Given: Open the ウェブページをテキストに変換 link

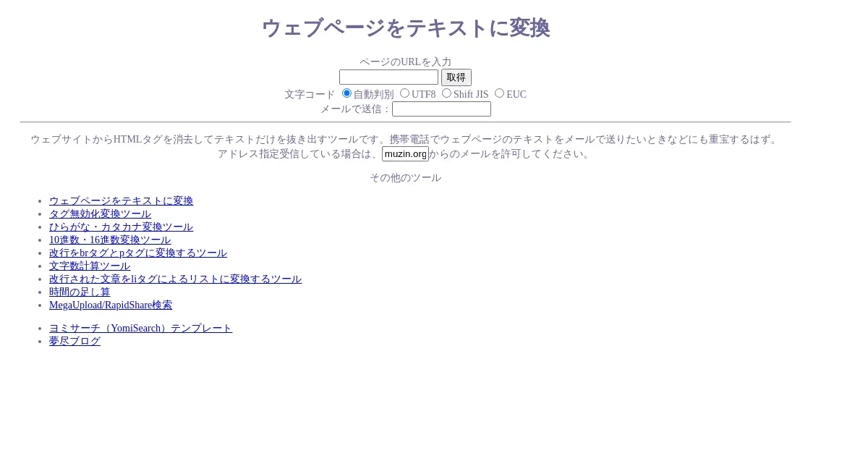Looking at the screenshot, I should [x=121, y=201].
